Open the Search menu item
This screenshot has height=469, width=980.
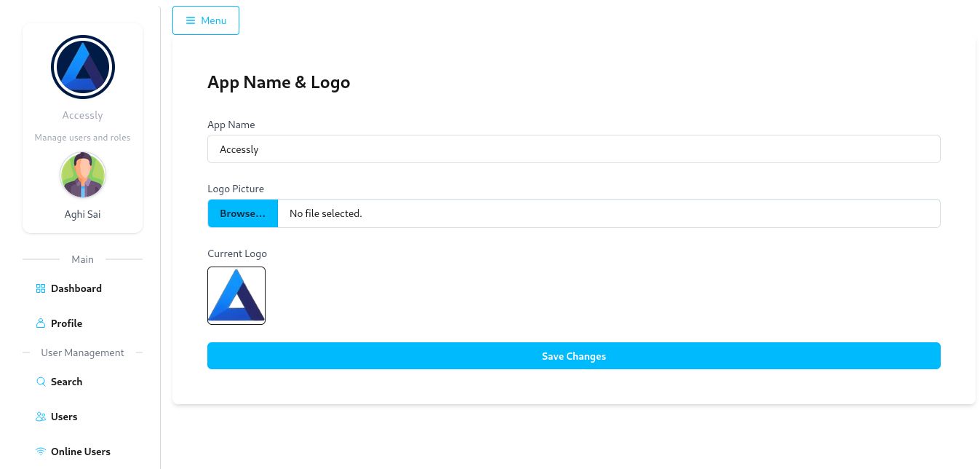point(66,382)
